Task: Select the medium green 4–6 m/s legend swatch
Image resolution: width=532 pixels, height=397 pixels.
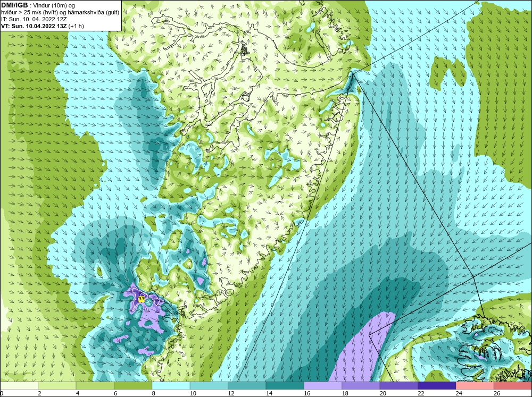Action: (x=95, y=386)
